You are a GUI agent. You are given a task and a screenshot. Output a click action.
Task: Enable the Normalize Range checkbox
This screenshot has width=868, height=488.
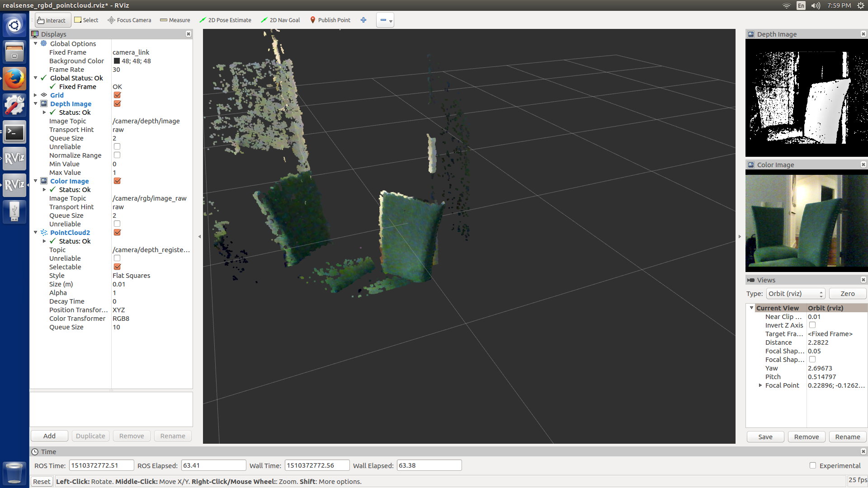[117, 155]
